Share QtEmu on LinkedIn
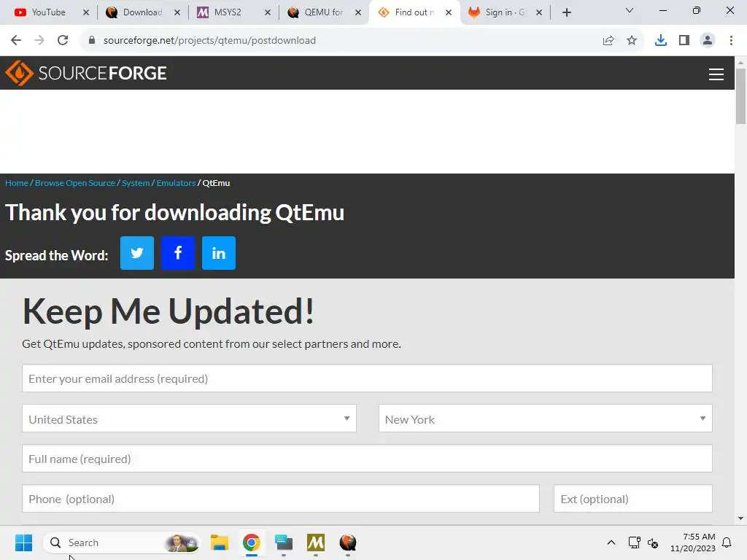 click(219, 253)
